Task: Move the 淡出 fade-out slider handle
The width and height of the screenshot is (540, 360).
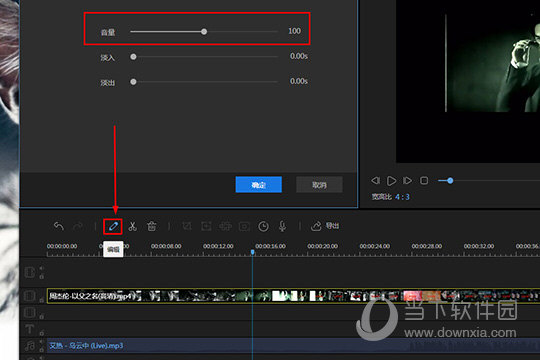Action: point(133,82)
